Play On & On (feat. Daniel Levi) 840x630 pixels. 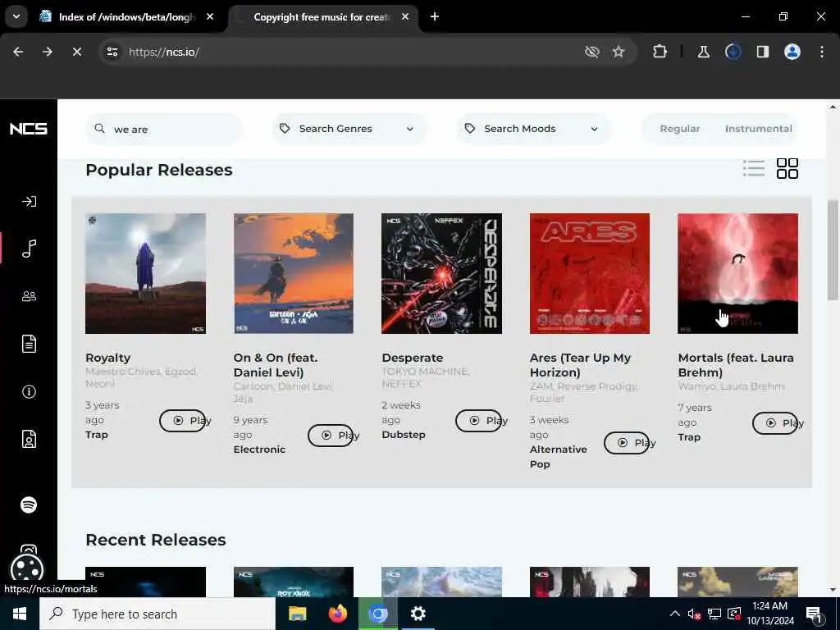pos(331,436)
